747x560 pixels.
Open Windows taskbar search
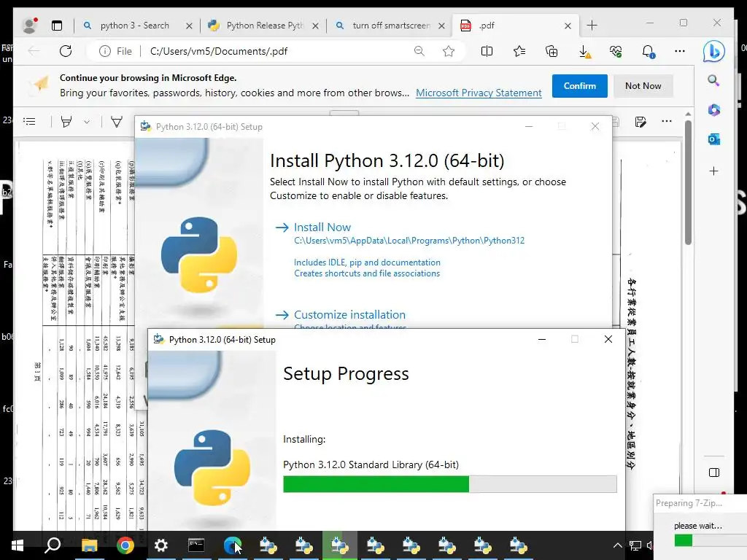point(53,545)
